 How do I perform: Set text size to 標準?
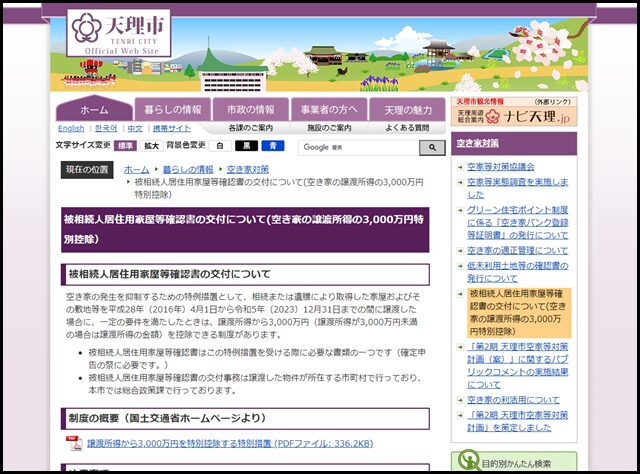coord(125,146)
